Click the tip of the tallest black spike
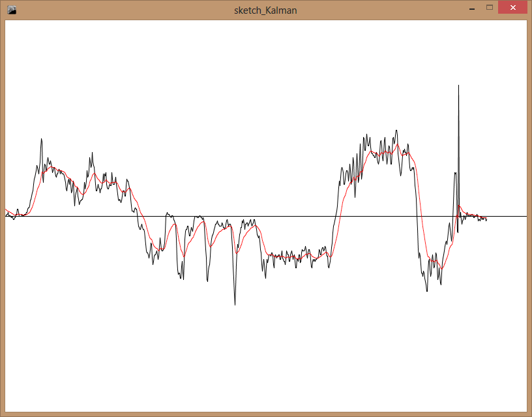Image resolution: width=532 pixels, height=417 pixels. click(458, 85)
